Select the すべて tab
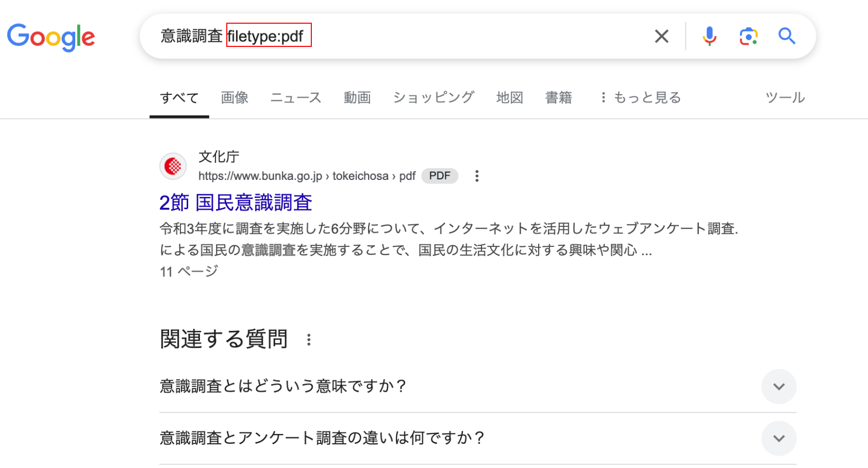This screenshot has width=868, height=468. [179, 97]
